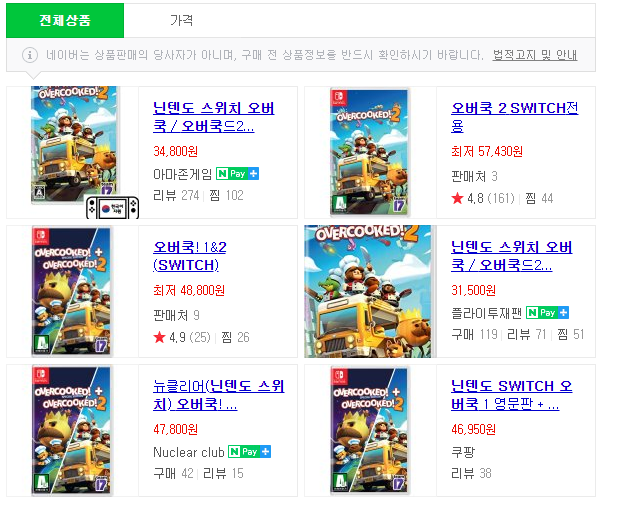Image resolution: width=619 pixels, height=508 pixels.
Task: Open the 31,500원 Overcooked 2 product title link
Action: 511,256
